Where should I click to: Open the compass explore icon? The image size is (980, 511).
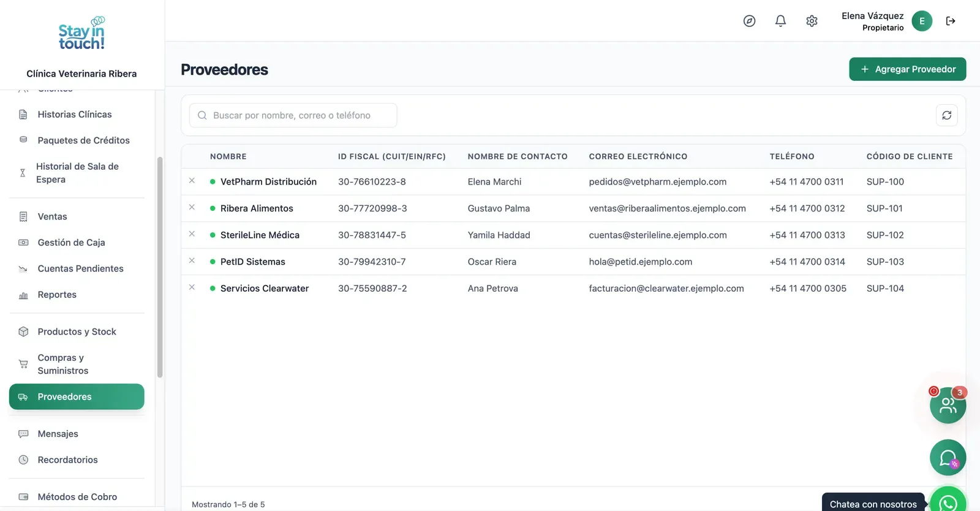tap(749, 21)
